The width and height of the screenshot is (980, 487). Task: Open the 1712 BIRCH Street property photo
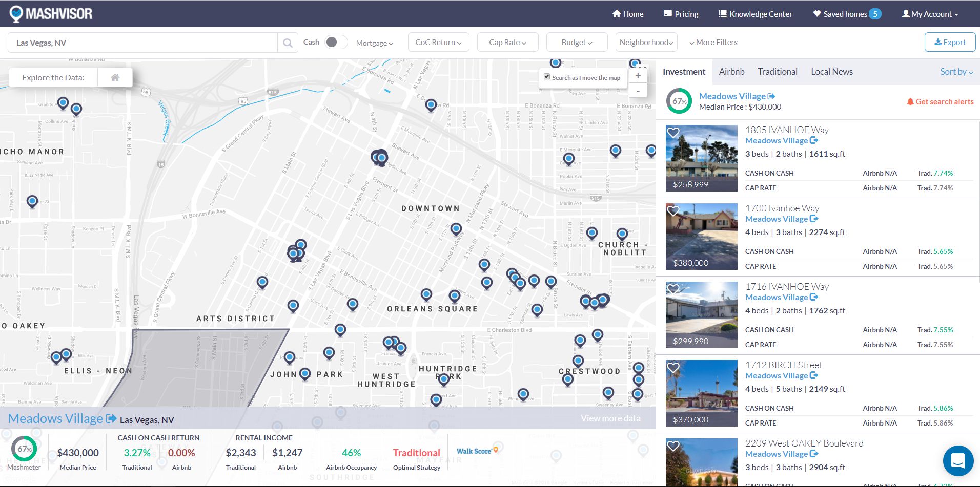pos(701,393)
